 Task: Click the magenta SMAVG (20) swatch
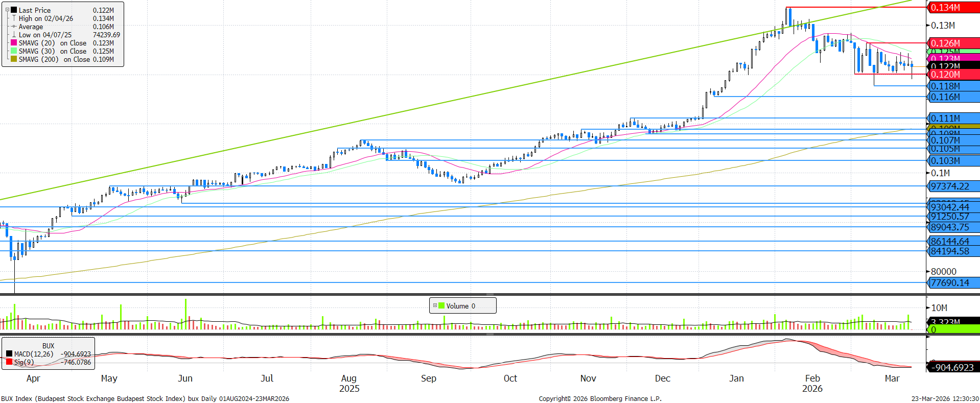coord(14,43)
